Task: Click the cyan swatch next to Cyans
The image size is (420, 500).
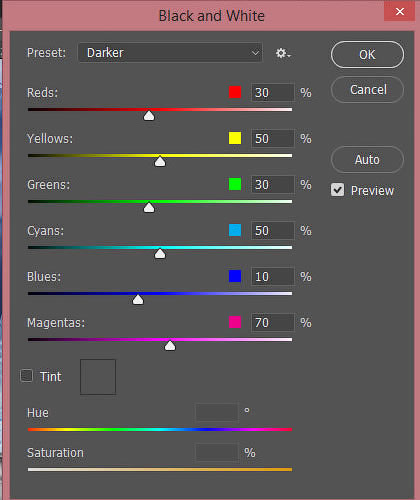Action: click(235, 230)
